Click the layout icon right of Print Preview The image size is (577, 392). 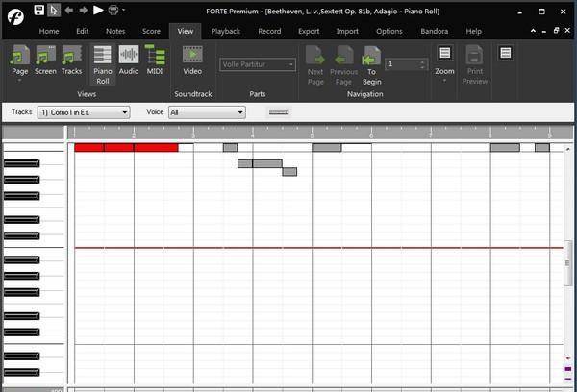(506, 53)
